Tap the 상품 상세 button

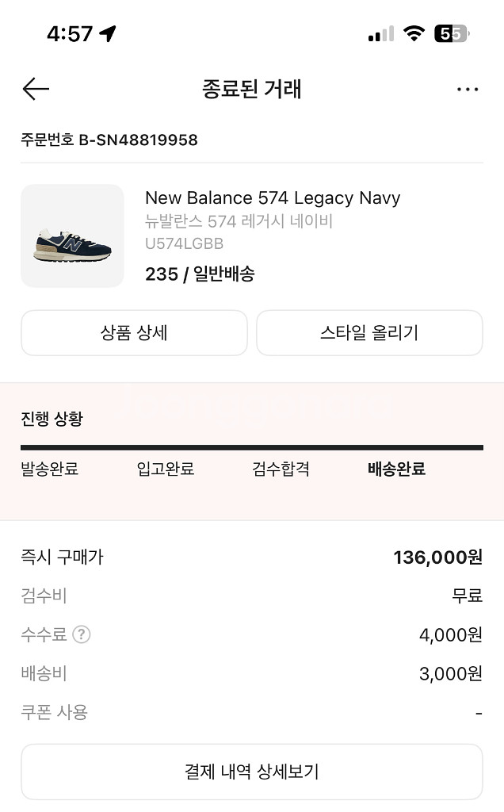pos(134,333)
